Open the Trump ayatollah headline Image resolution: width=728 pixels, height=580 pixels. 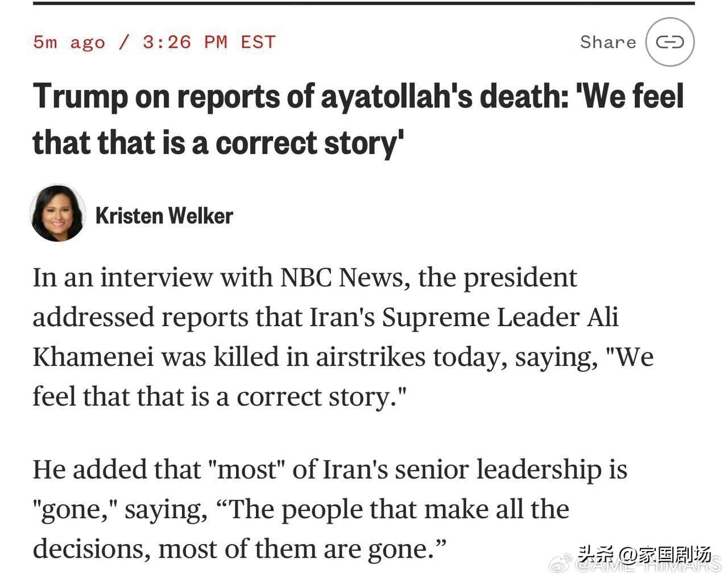358,120
